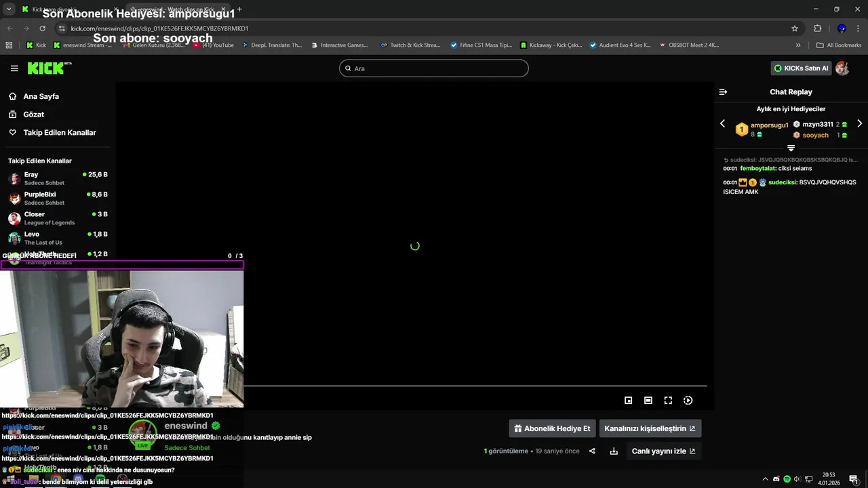868x488 pixels.
Task: Go to Ana Sayfa
Action: [41, 96]
